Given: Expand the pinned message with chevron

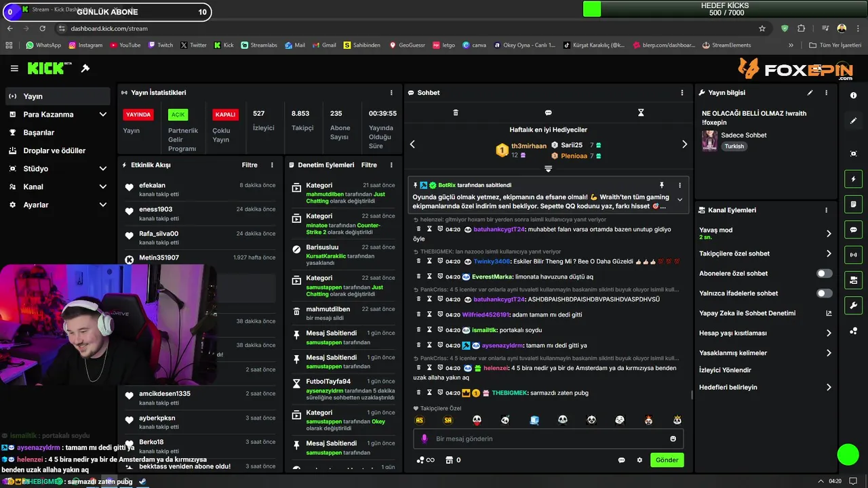Looking at the screenshot, I should point(679,199).
